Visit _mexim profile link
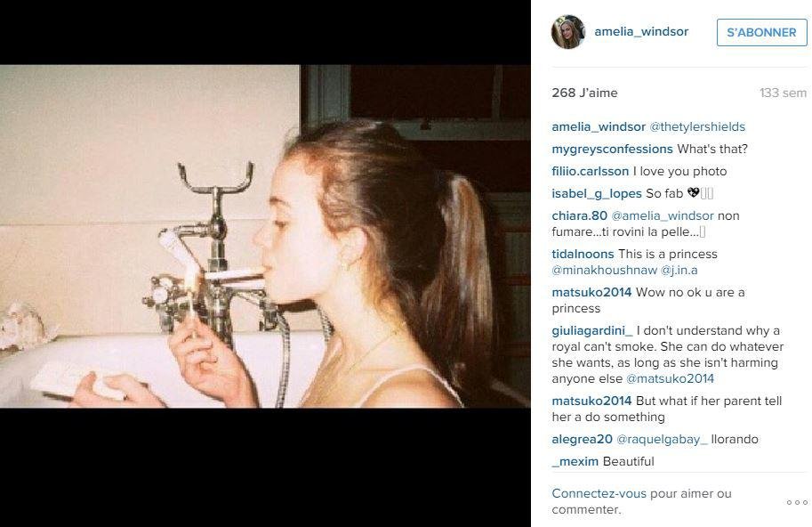The width and height of the screenshot is (812, 527). [575, 462]
